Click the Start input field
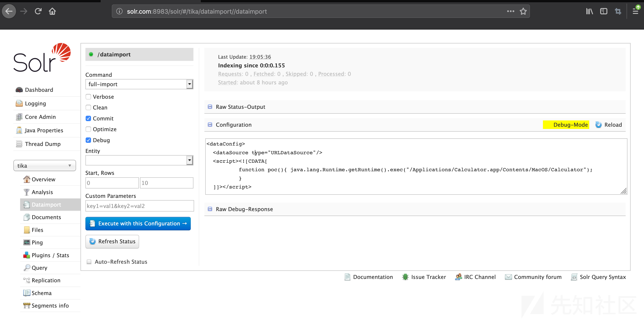This screenshot has width=644, height=321. [x=112, y=183]
